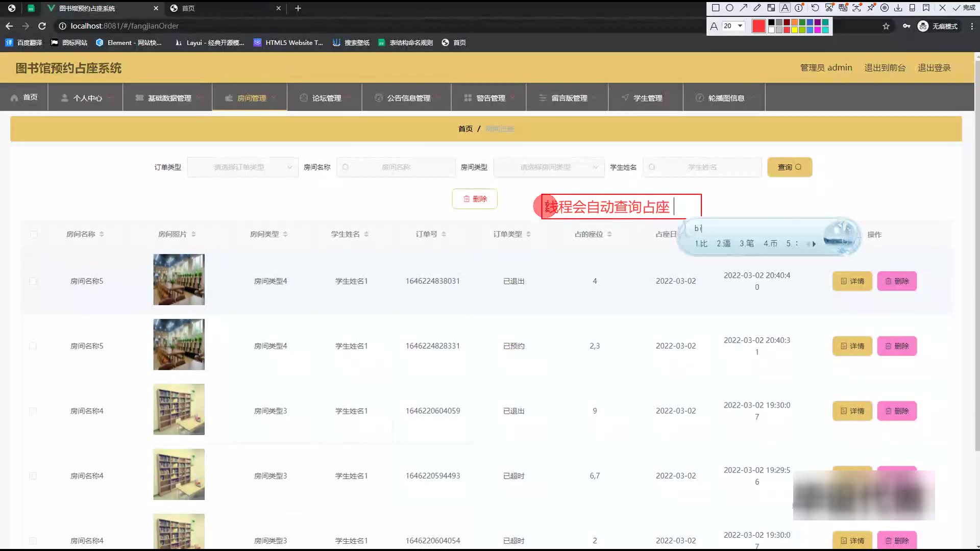
Task: Click the undo annotation icon
Action: coord(815,8)
